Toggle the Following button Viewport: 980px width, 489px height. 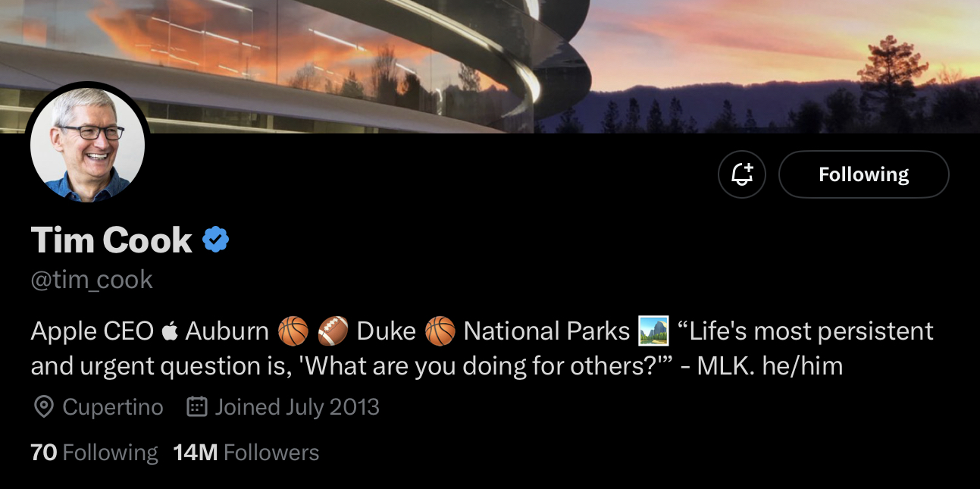(863, 174)
